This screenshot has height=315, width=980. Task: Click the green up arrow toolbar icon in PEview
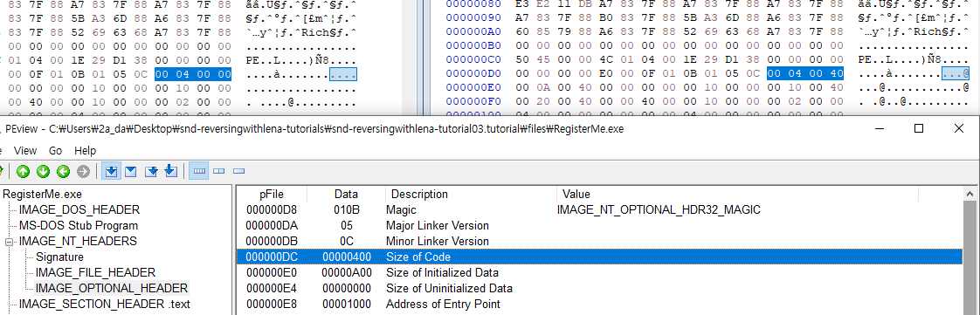[x=23, y=171]
